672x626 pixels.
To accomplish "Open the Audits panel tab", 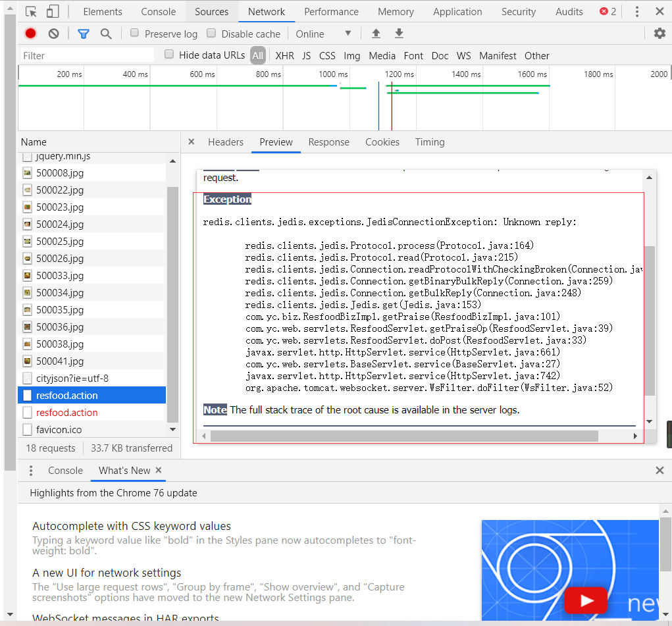I will pos(569,12).
